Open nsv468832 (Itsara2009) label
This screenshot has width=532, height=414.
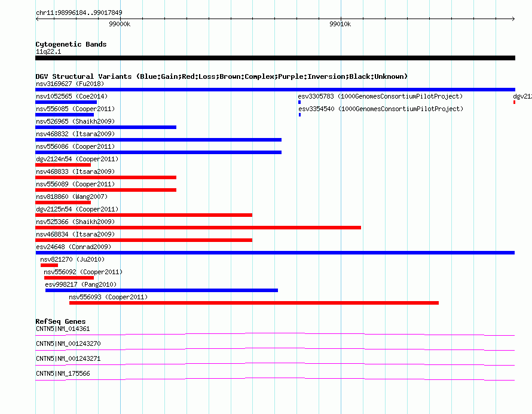click(x=75, y=134)
